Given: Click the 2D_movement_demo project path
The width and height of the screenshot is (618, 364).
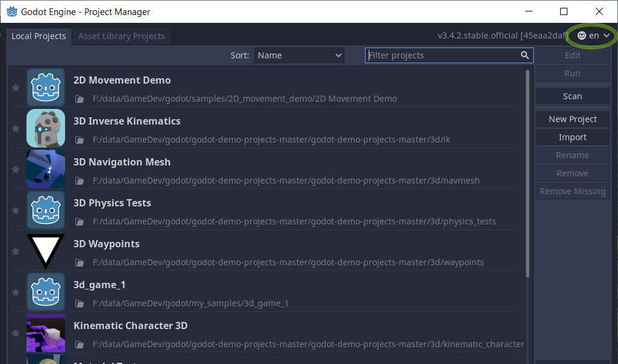Looking at the screenshot, I should [245, 99].
